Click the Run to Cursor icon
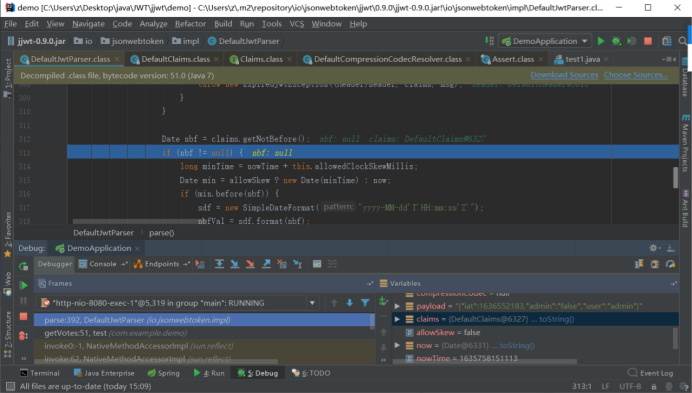 tap(298, 264)
